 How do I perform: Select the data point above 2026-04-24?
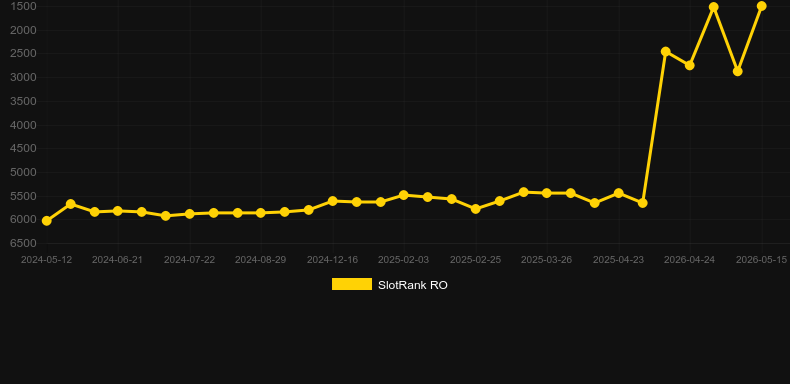tap(690, 65)
